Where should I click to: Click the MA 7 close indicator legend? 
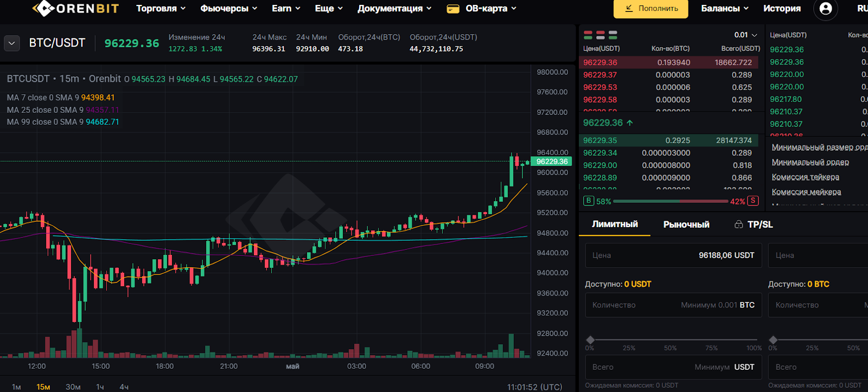[61, 98]
